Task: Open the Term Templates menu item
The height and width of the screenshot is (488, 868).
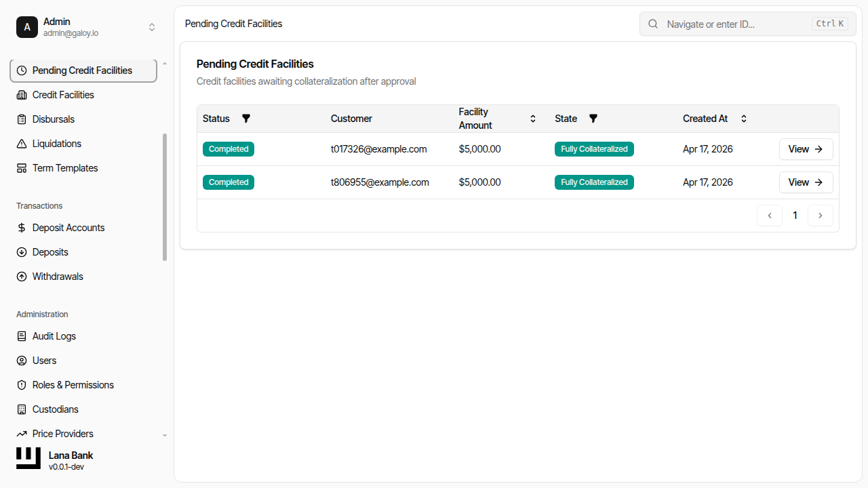Action: (65, 168)
